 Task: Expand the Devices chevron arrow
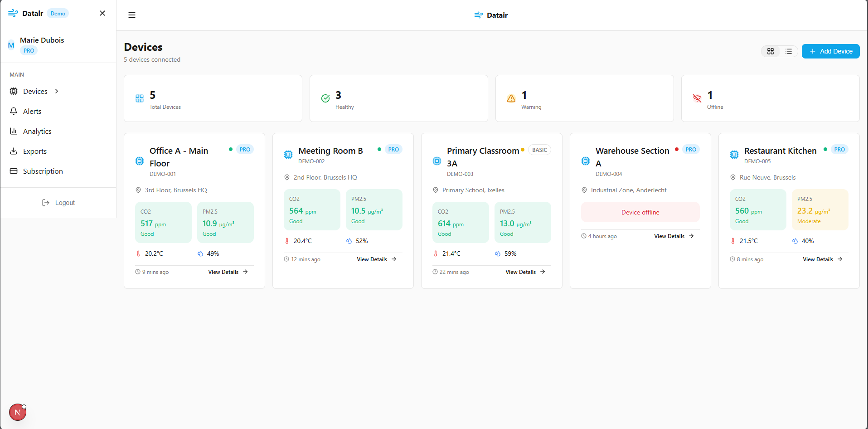point(57,91)
